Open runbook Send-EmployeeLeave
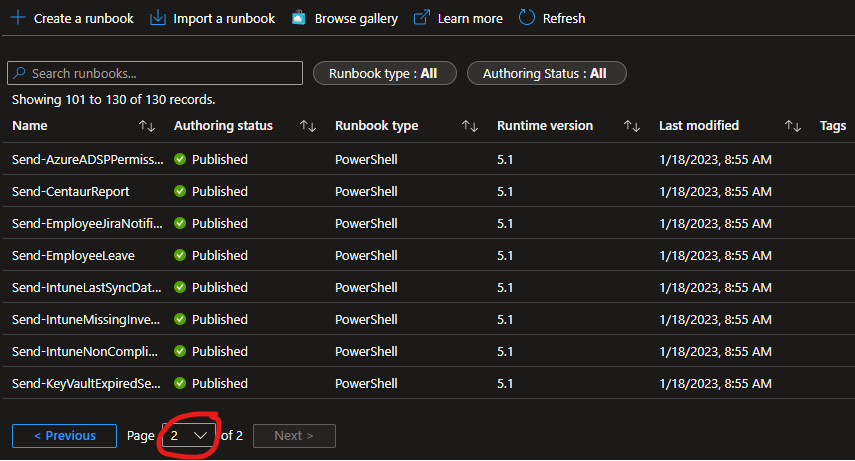855x461 pixels. [73, 255]
